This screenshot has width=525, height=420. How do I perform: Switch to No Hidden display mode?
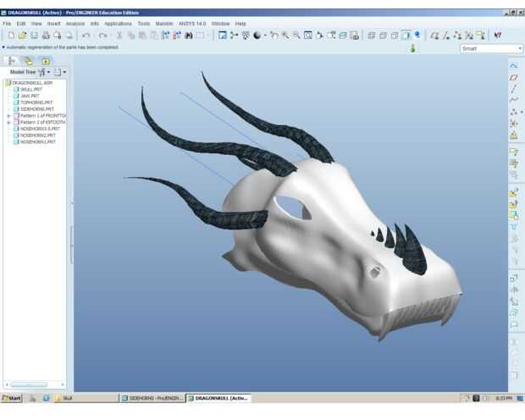click(395, 36)
